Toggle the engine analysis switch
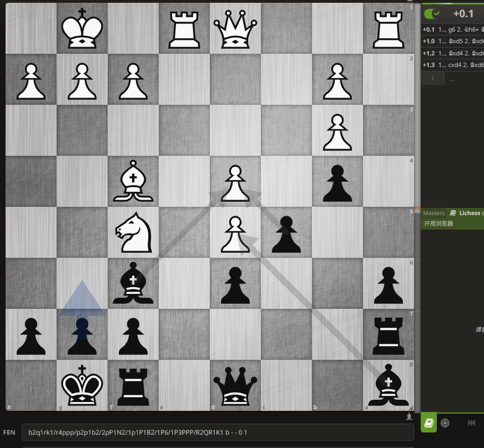 point(432,14)
